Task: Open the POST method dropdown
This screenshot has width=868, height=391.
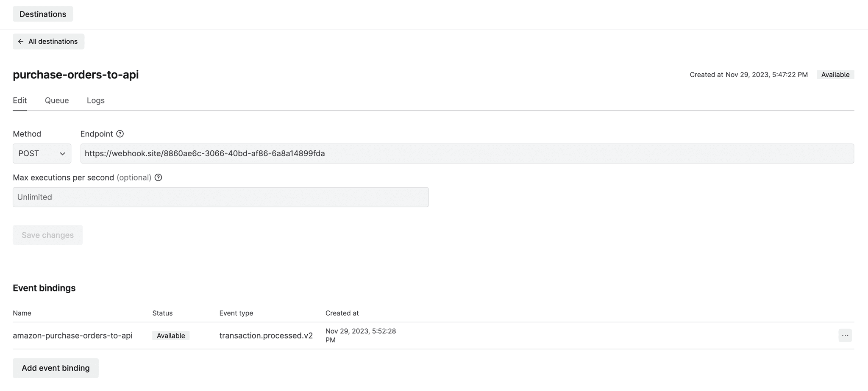Action: tap(42, 153)
